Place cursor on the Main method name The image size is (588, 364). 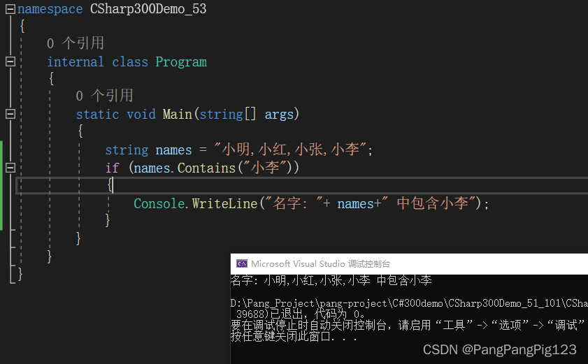click(x=178, y=114)
